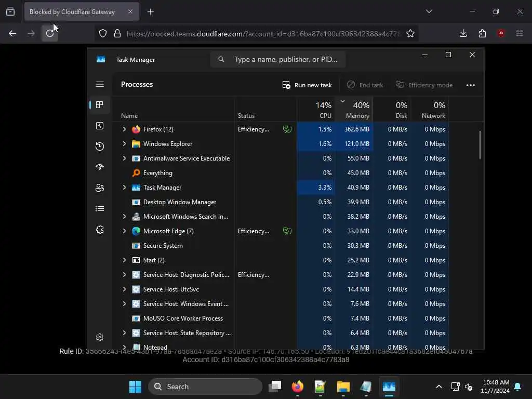532x399 pixels.
Task: Click the End task button
Action: coord(365,85)
